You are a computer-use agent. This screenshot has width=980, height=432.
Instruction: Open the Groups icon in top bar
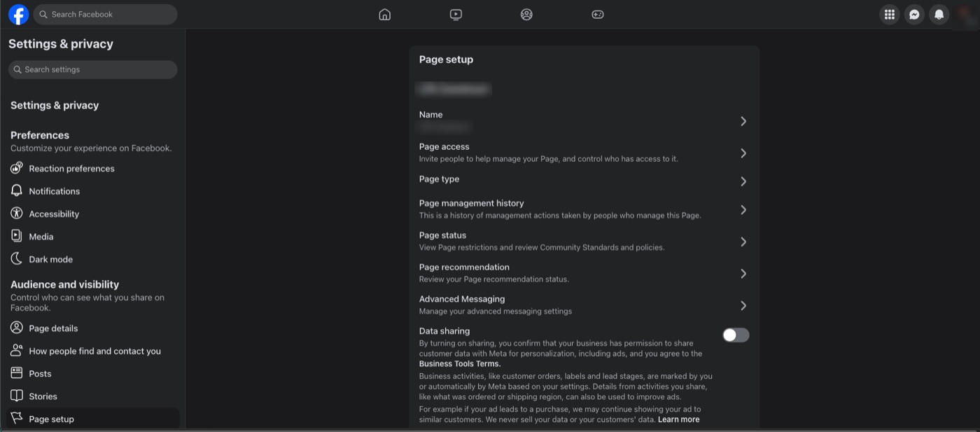click(526, 14)
